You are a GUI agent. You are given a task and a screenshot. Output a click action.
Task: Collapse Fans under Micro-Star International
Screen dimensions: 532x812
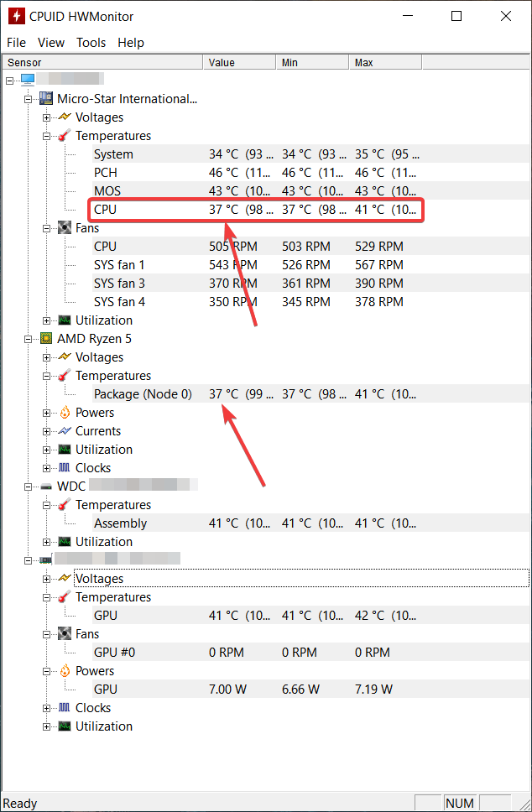pyautogui.click(x=47, y=228)
